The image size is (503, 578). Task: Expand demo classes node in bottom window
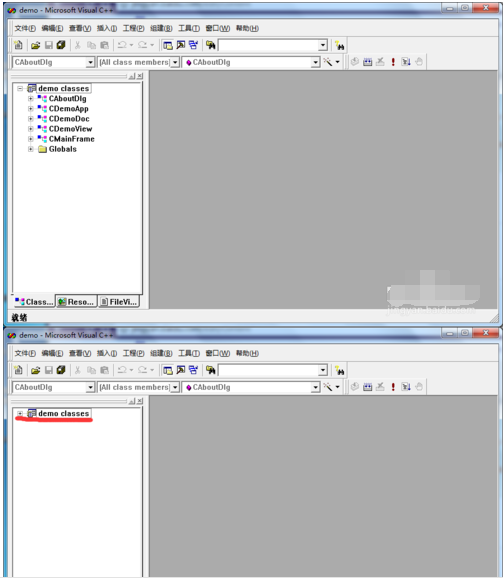tap(20, 414)
